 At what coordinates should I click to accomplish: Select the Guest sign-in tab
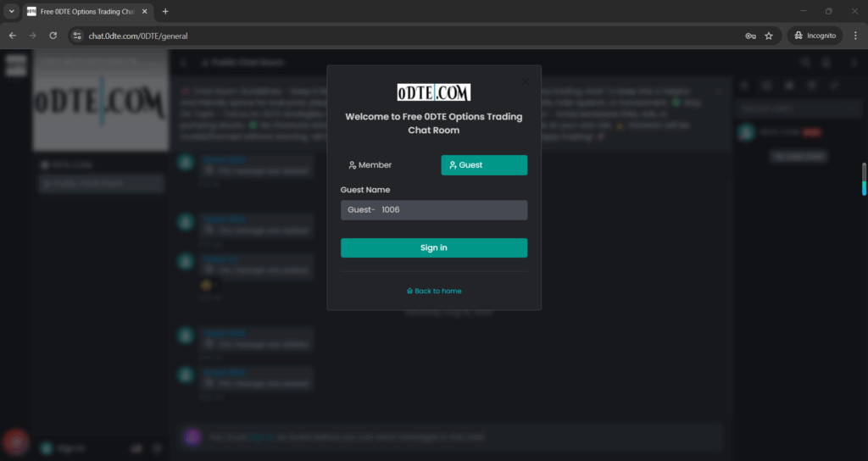484,165
